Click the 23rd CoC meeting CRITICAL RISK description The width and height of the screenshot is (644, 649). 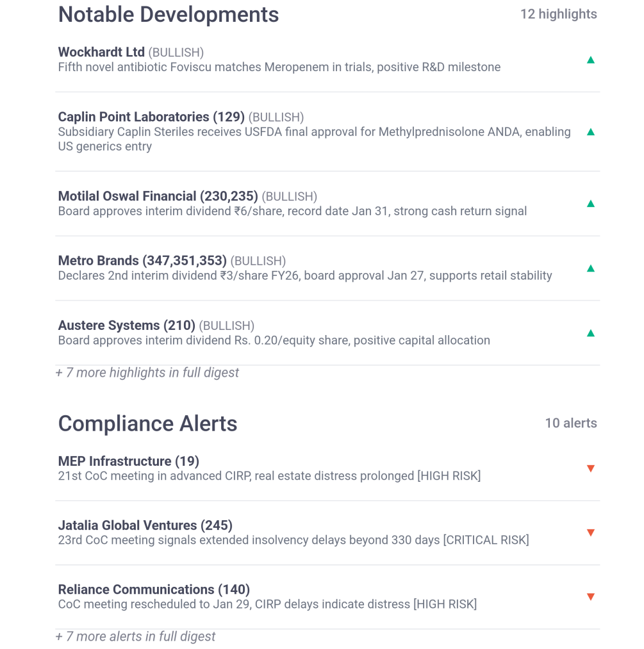(293, 540)
